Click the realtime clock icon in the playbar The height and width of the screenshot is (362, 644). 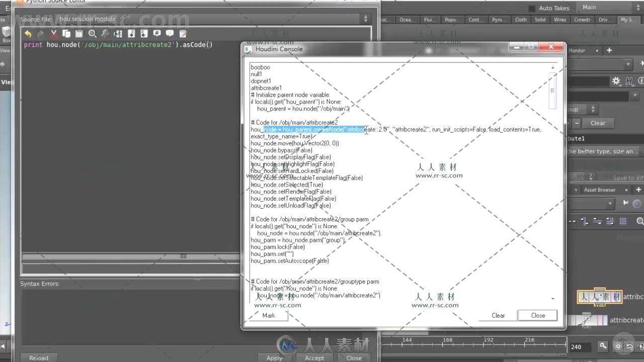[618, 346]
